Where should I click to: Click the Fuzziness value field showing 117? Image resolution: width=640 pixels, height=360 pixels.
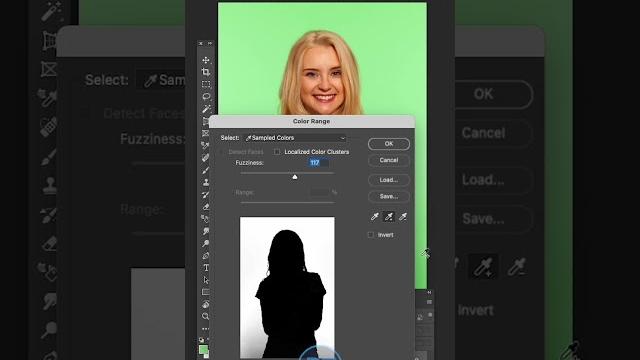pos(318,163)
